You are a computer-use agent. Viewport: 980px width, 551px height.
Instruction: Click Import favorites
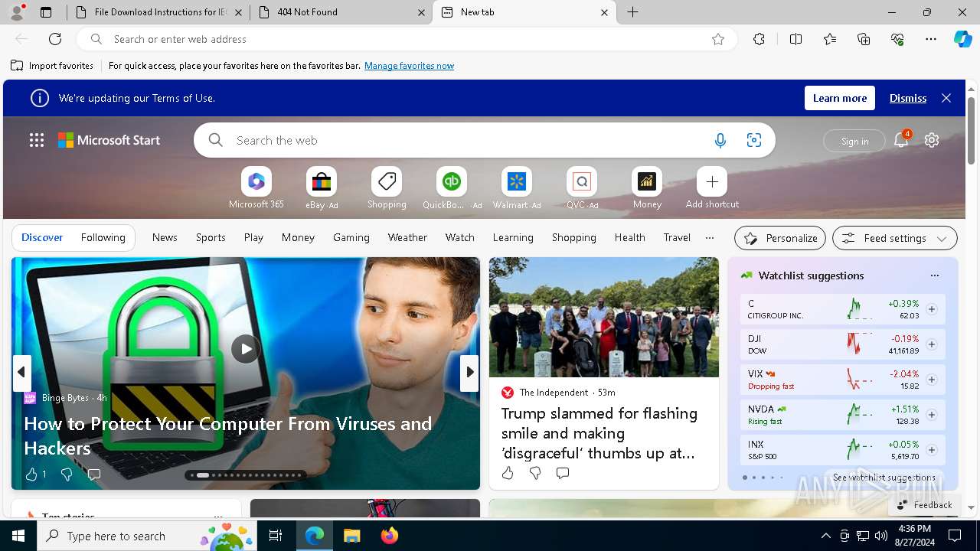[52, 66]
